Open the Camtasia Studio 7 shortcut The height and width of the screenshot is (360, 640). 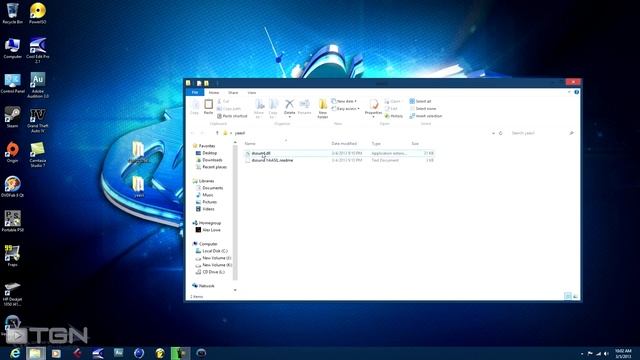(x=38, y=154)
